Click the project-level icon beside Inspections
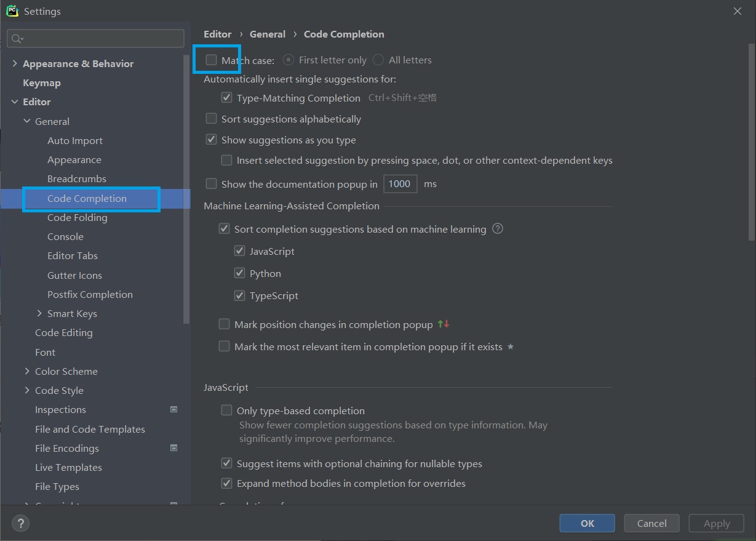Viewport: 756px width, 541px height. (x=173, y=409)
